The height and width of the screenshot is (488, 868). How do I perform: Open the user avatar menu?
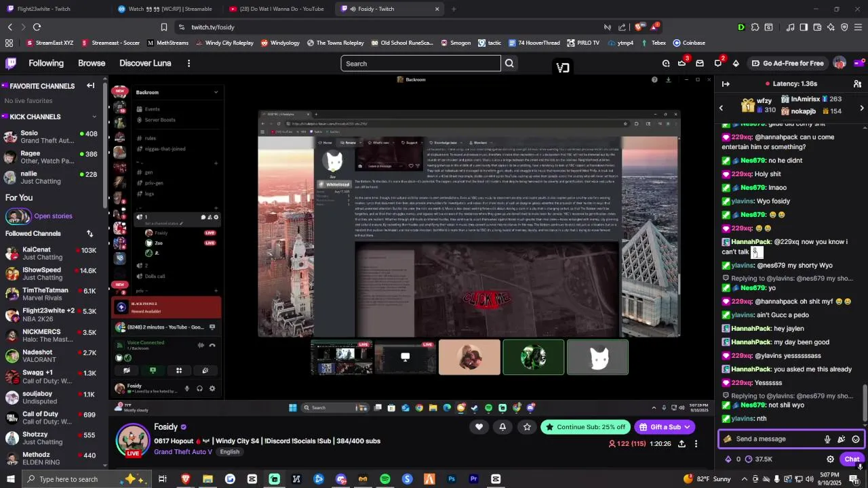(840, 63)
